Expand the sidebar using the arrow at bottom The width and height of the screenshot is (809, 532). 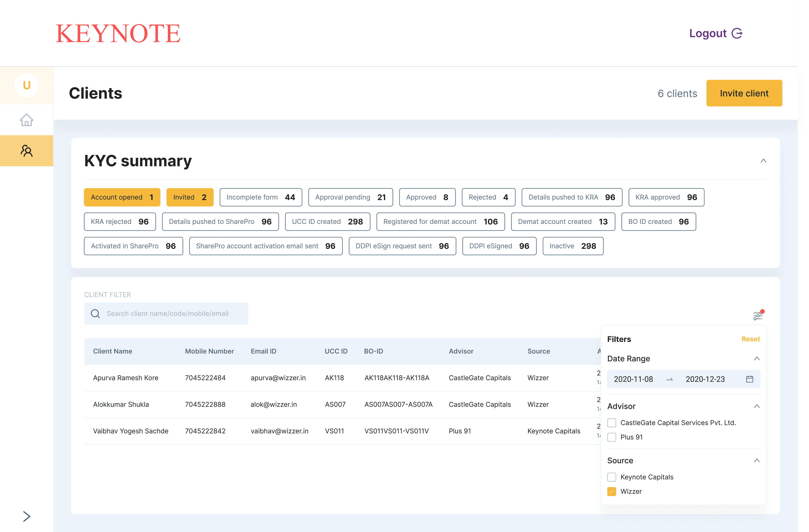pos(27,516)
